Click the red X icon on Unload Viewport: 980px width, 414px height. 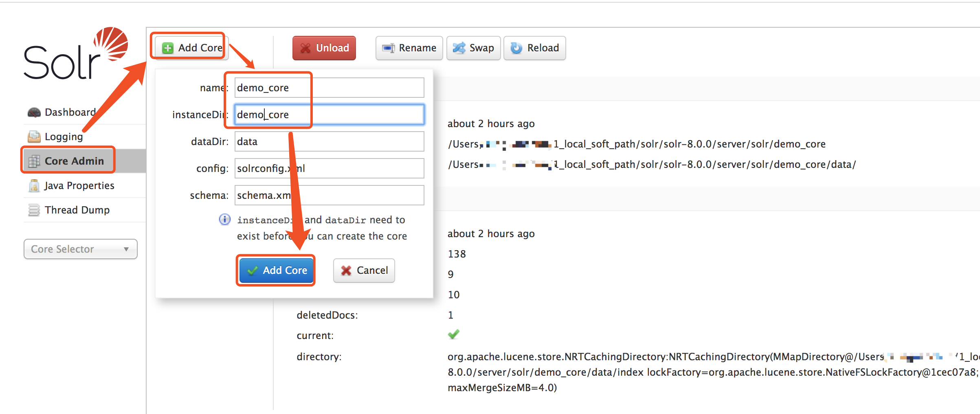[x=305, y=48]
